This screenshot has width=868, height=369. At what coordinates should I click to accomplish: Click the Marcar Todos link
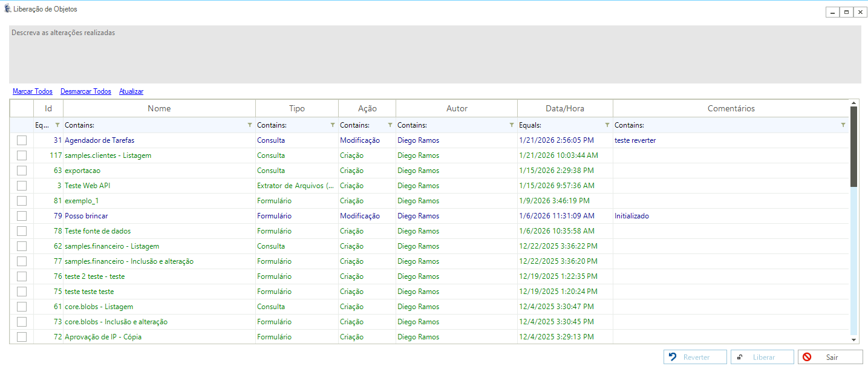click(x=33, y=91)
